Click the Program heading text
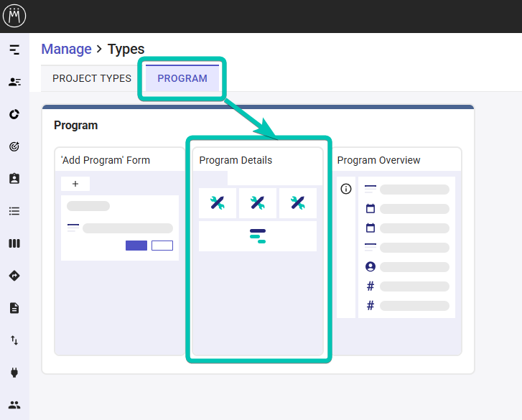The width and height of the screenshot is (522, 420). click(75, 125)
